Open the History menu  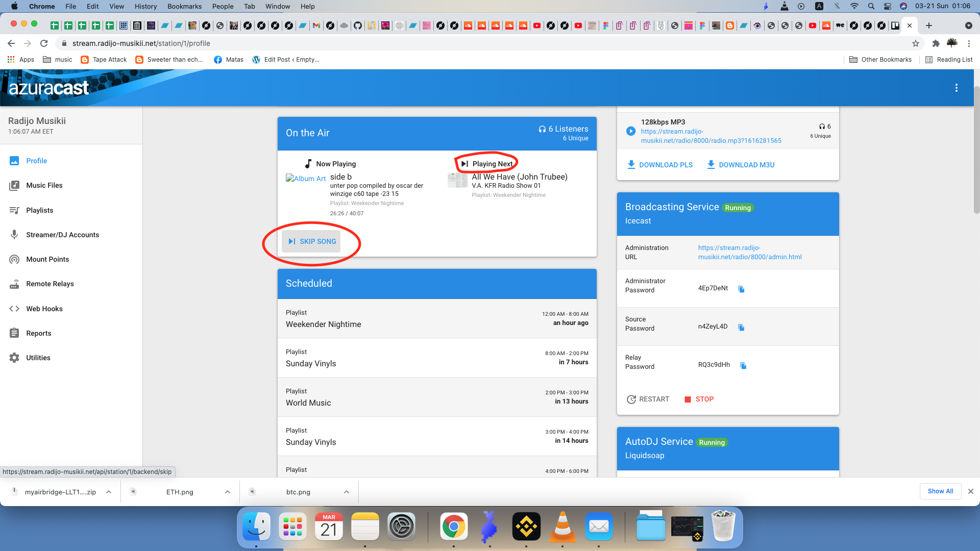145,6
